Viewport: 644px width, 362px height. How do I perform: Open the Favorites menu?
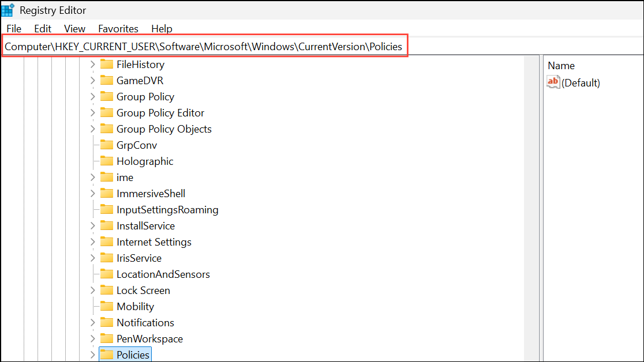[x=118, y=29]
